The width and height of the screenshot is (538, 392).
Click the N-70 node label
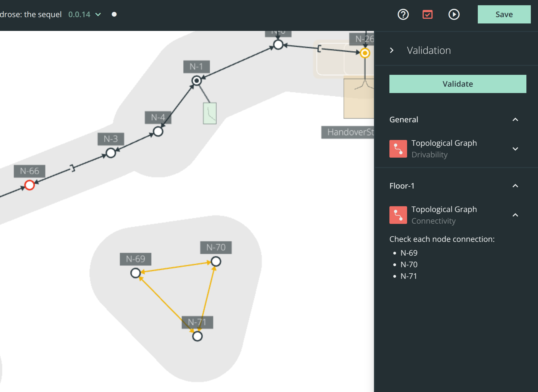tap(216, 247)
